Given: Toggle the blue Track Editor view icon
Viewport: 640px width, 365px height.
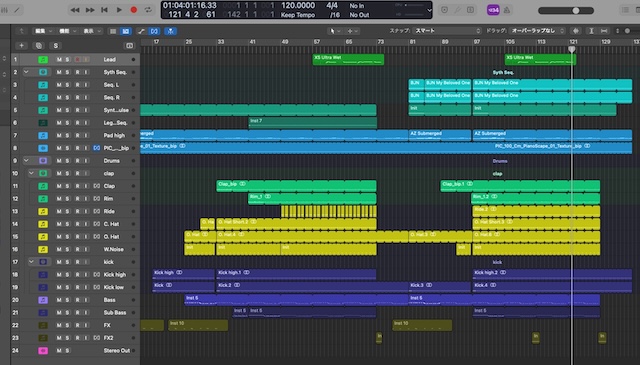Looking at the screenshot, I should (126, 31).
